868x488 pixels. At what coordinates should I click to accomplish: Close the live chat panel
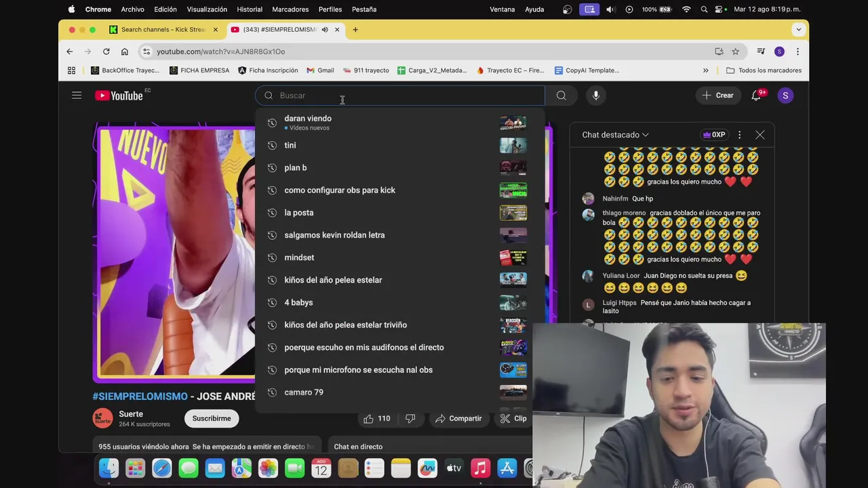760,135
